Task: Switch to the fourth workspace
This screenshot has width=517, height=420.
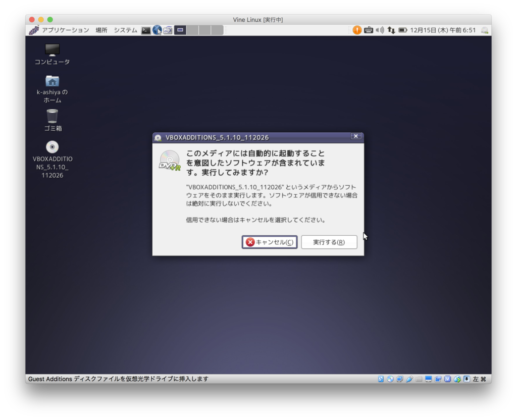Action: [217, 30]
